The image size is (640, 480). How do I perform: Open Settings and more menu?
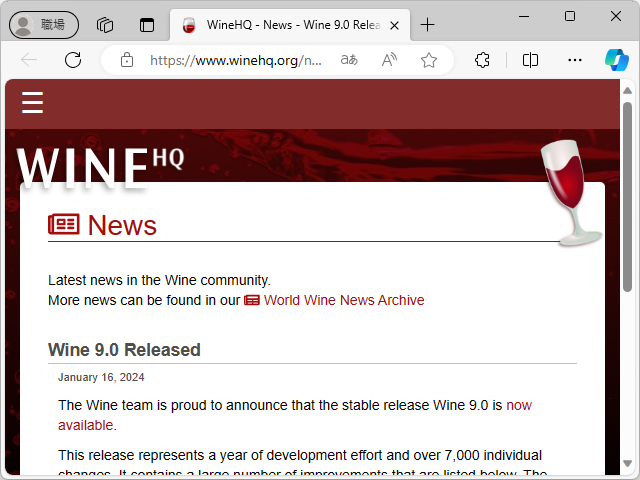575,60
